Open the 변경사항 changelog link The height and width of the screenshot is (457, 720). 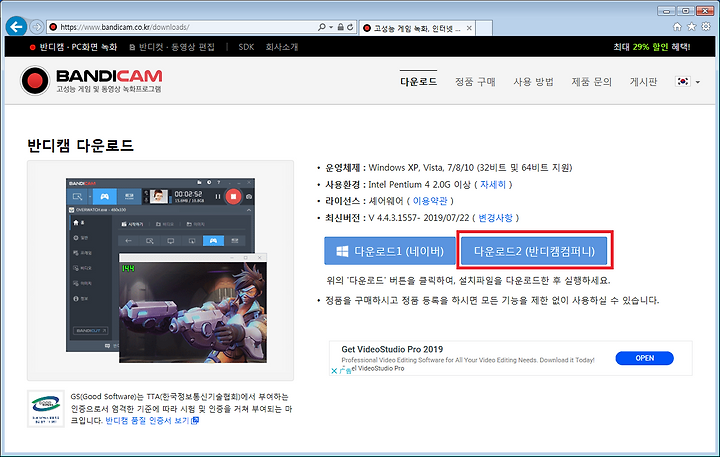(495, 218)
